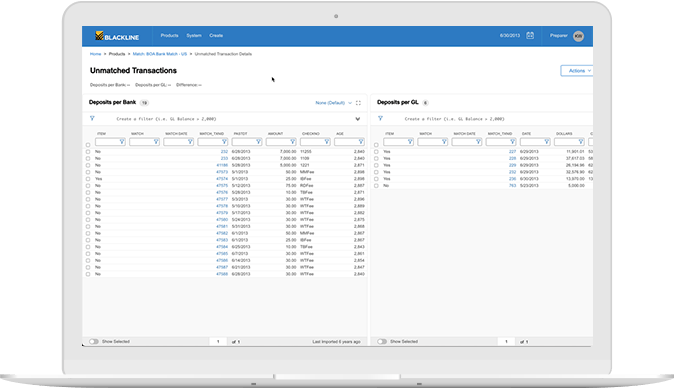Open the Products menu
674x390 pixels.
coord(169,36)
